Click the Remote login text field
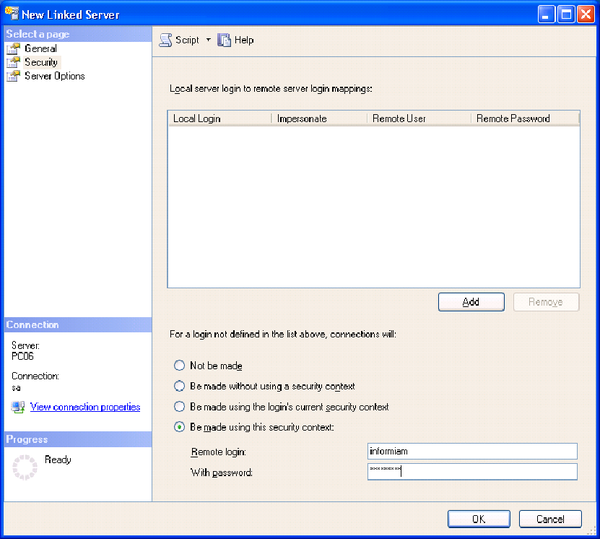 [x=472, y=451]
